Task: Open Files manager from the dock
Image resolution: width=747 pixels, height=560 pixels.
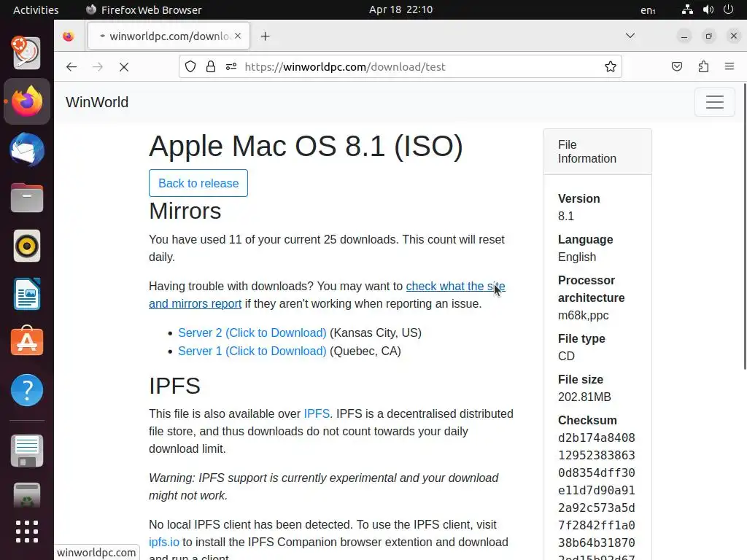Action: (x=27, y=198)
